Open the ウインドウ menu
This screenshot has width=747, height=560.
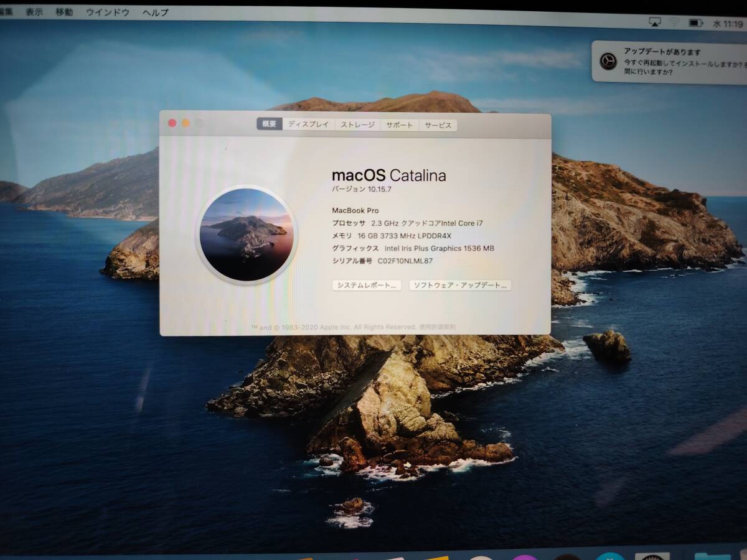point(108,12)
